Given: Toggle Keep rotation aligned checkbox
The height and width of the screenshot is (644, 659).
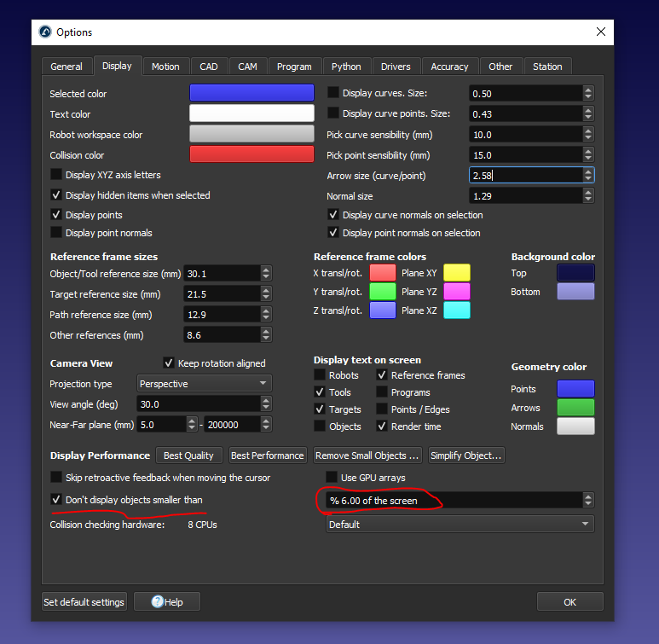Looking at the screenshot, I should click(x=169, y=363).
